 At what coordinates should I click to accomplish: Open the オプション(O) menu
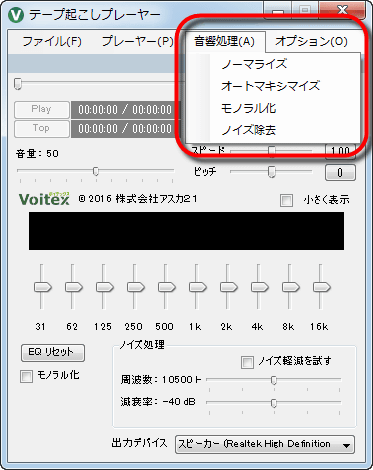pos(311,41)
